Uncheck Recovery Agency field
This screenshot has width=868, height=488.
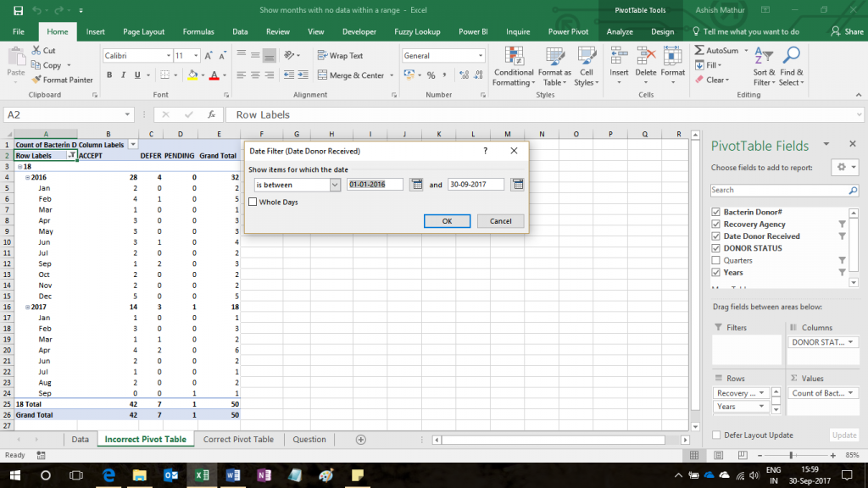[715, 224]
